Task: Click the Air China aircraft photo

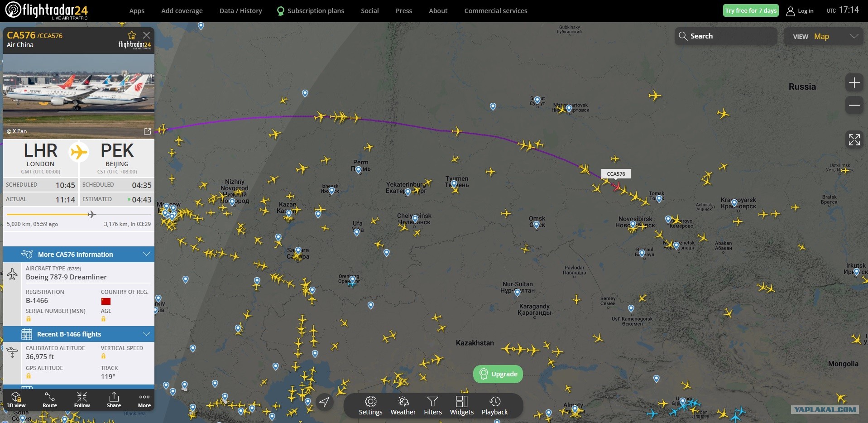Action: pos(79,96)
